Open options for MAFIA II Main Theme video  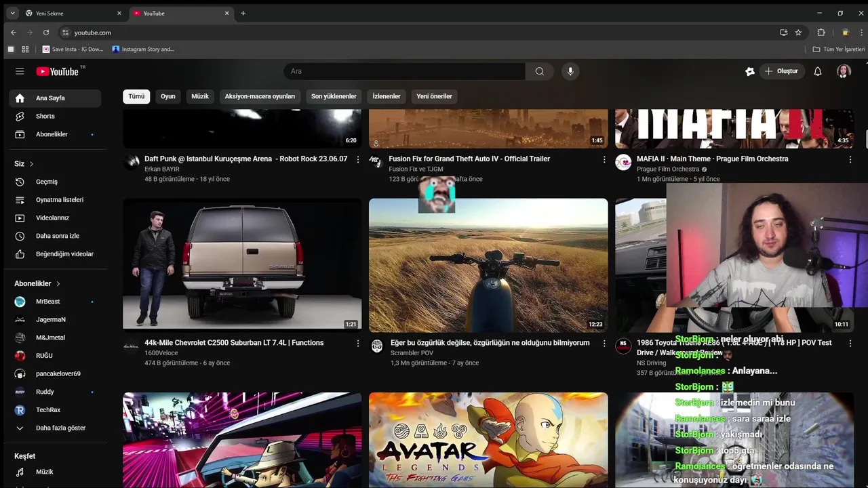point(850,159)
